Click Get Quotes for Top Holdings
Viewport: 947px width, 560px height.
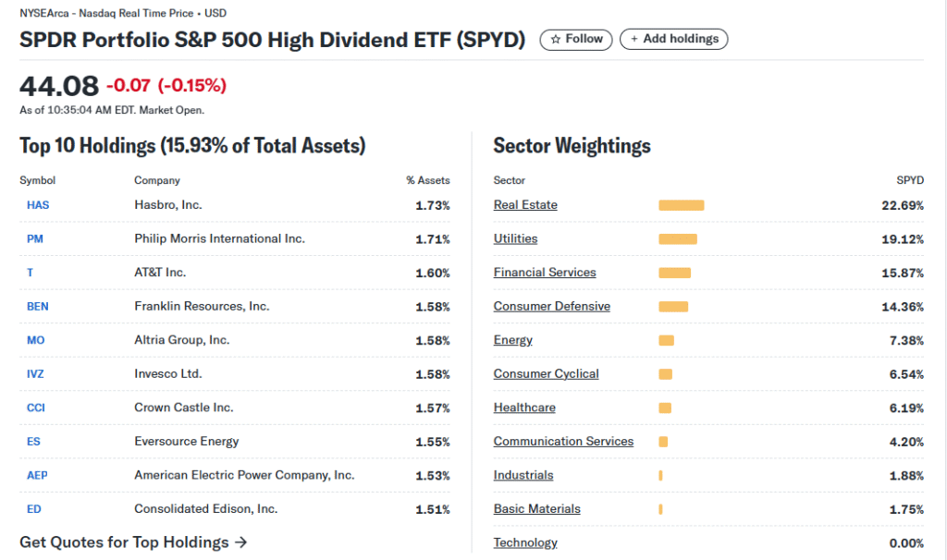click(x=133, y=542)
